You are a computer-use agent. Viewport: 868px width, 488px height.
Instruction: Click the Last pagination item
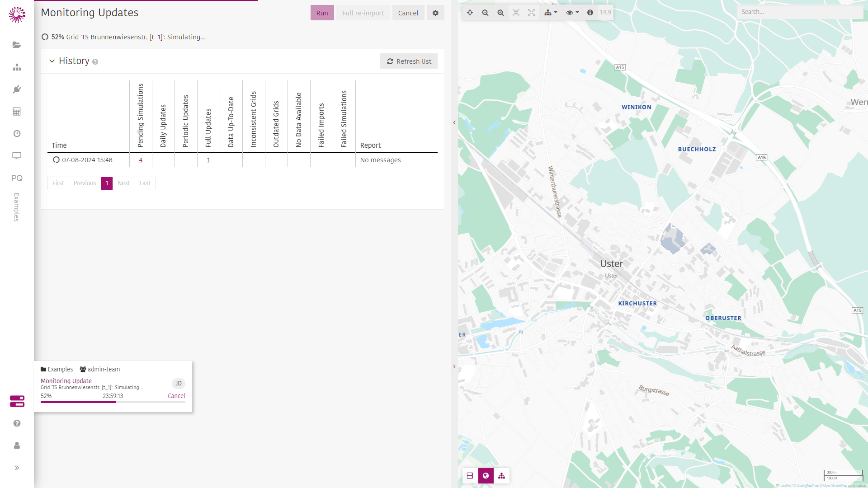[x=145, y=183]
